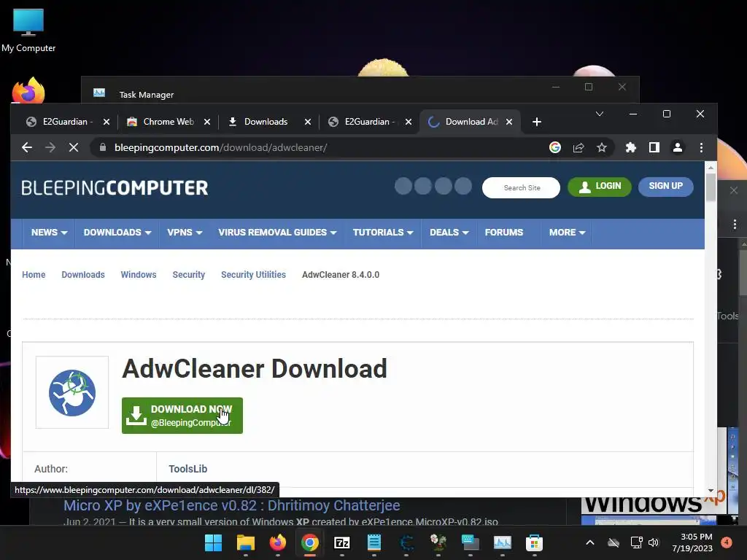Stop loading the page with the X button
This screenshot has width=747, height=560.
(74, 147)
